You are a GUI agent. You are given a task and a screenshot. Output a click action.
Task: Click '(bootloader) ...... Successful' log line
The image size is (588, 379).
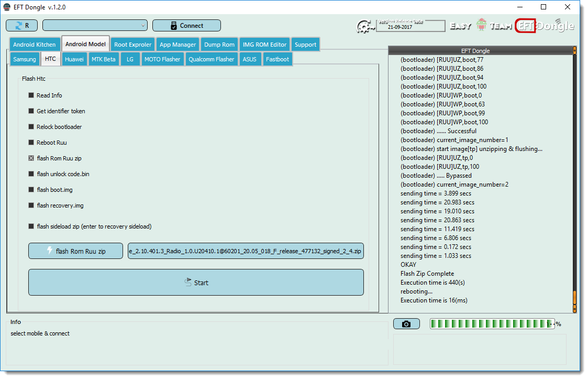(x=438, y=131)
